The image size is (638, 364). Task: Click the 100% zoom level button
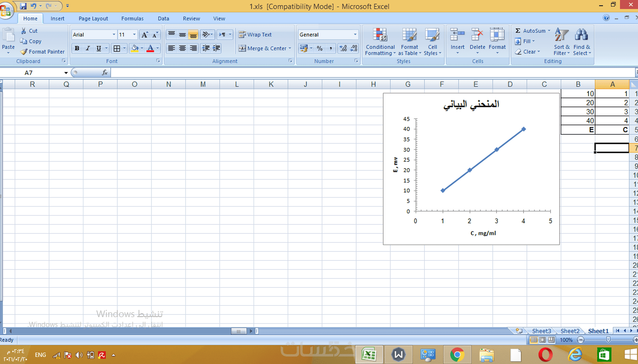point(566,340)
